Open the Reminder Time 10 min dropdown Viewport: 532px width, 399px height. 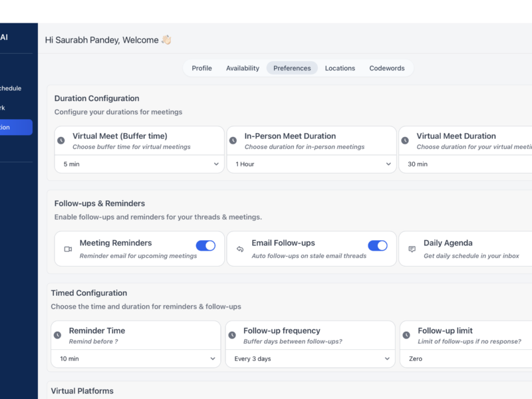coord(136,358)
